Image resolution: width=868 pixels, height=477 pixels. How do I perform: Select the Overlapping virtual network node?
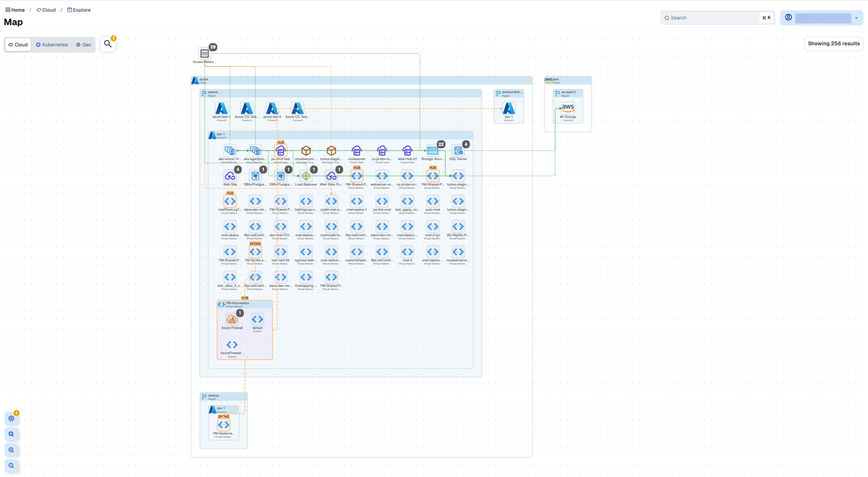coord(306,277)
